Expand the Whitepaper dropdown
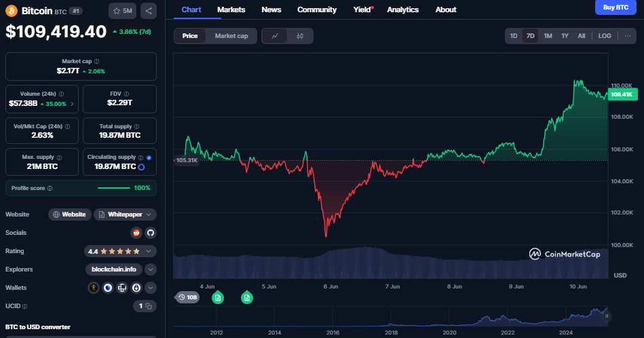The image size is (644, 338). [x=126, y=214]
